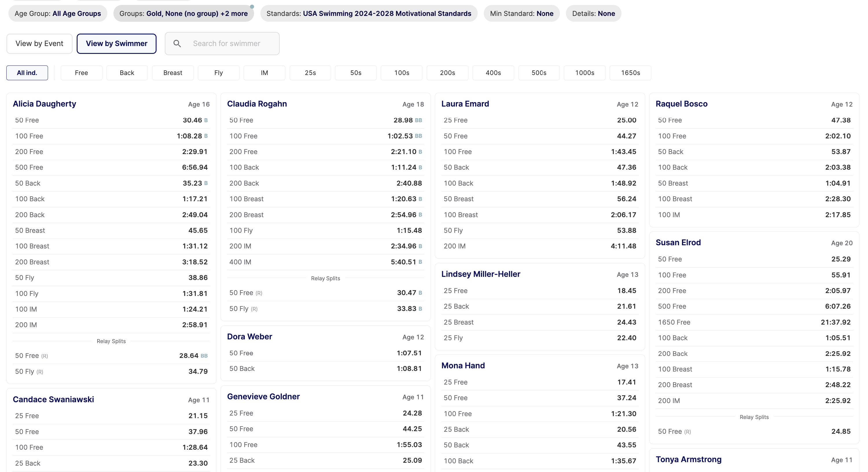Open the Standards filter dropdown

(368, 14)
